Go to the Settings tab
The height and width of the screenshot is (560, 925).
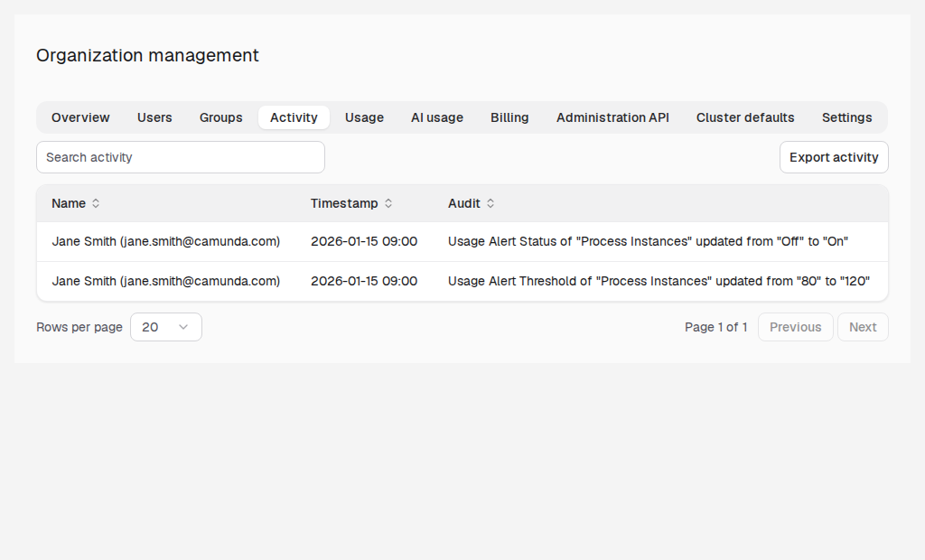tap(846, 117)
